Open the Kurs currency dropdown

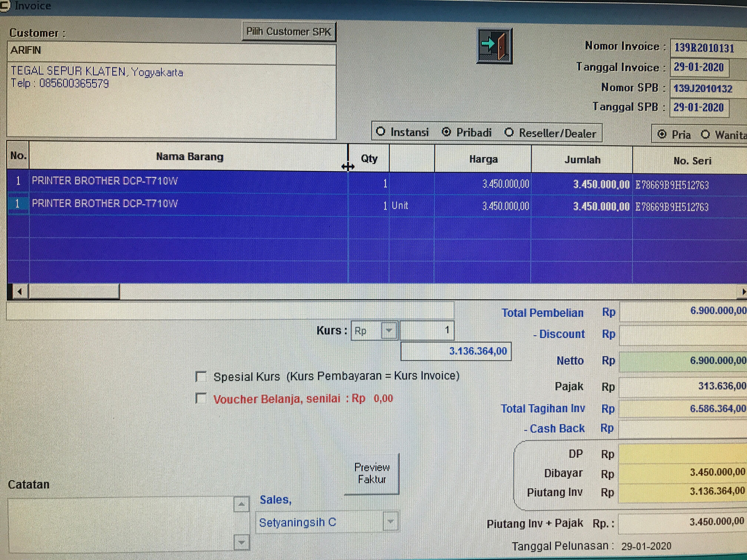(x=389, y=331)
